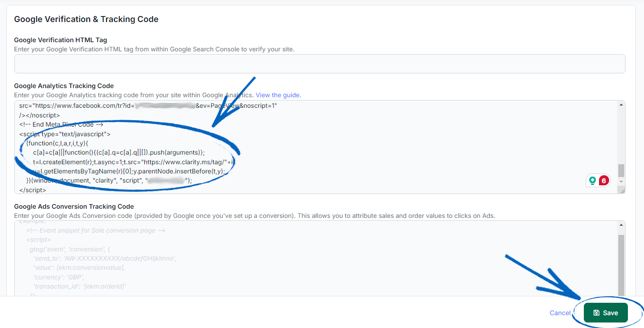This screenshot has height=328, width=644.
Task: Click the 'send_to' placeholder line
Action: coord(104,258)
